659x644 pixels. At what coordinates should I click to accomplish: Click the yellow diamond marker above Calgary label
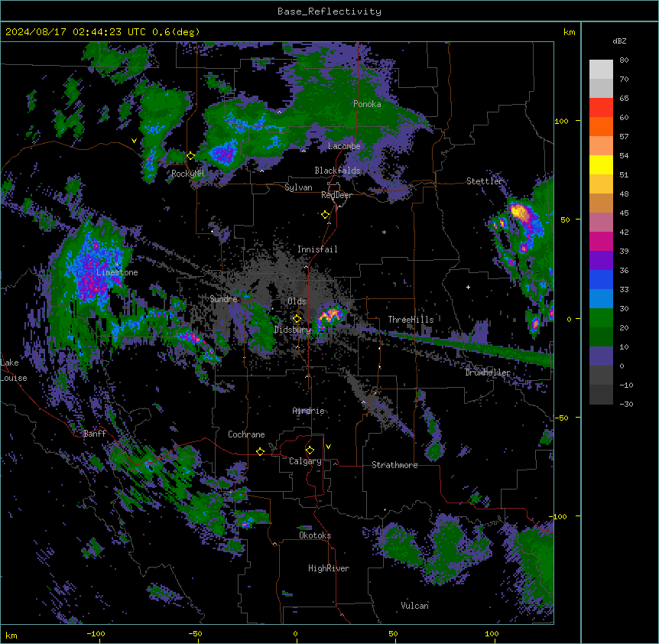310,450
